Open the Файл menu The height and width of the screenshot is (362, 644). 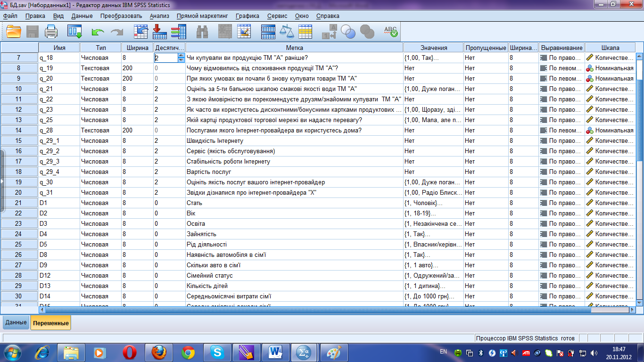tap(10, 16)
